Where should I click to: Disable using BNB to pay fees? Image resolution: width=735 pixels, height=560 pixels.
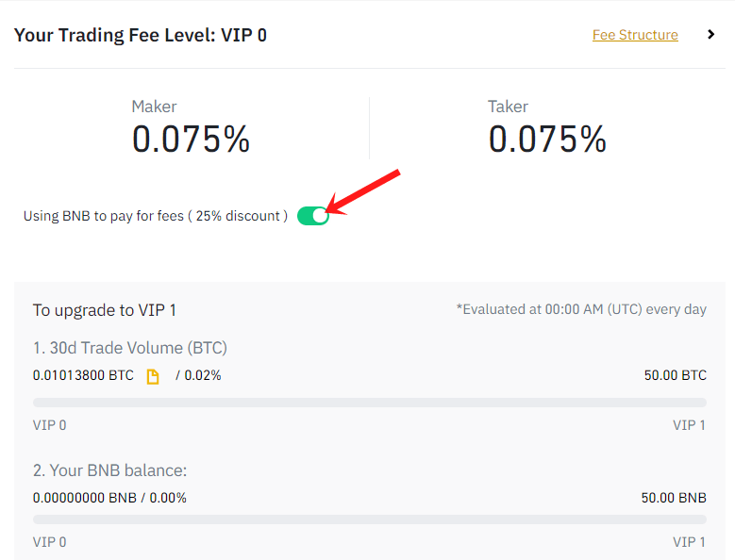pyautogui.click(x=313, y=216)
